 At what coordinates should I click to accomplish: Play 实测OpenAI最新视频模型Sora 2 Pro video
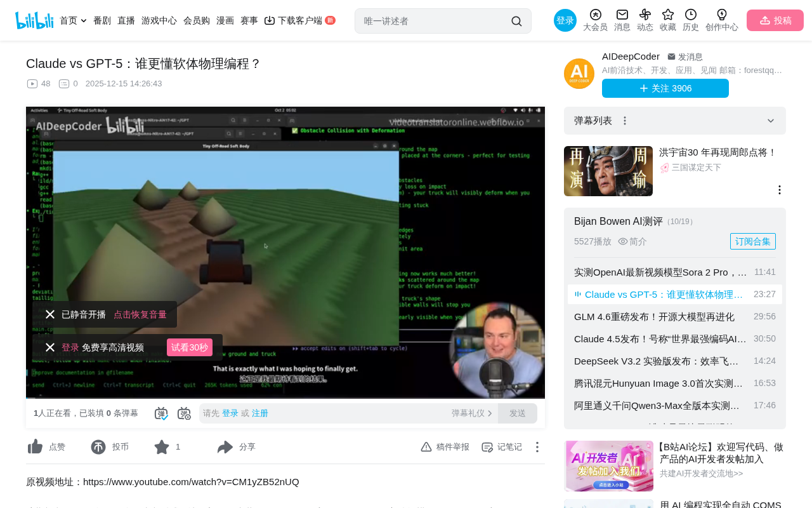pyautogui.click(x=675, y=272)
